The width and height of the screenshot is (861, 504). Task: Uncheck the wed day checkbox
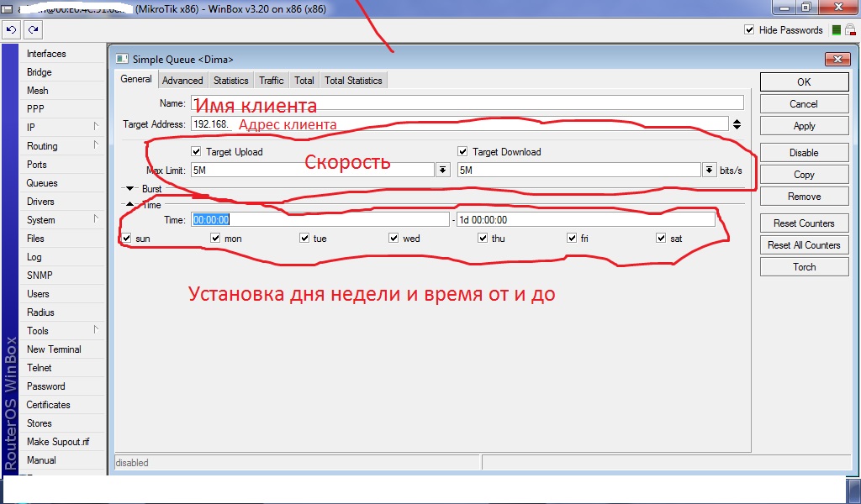pyautogui.click(x=394, y=238)
